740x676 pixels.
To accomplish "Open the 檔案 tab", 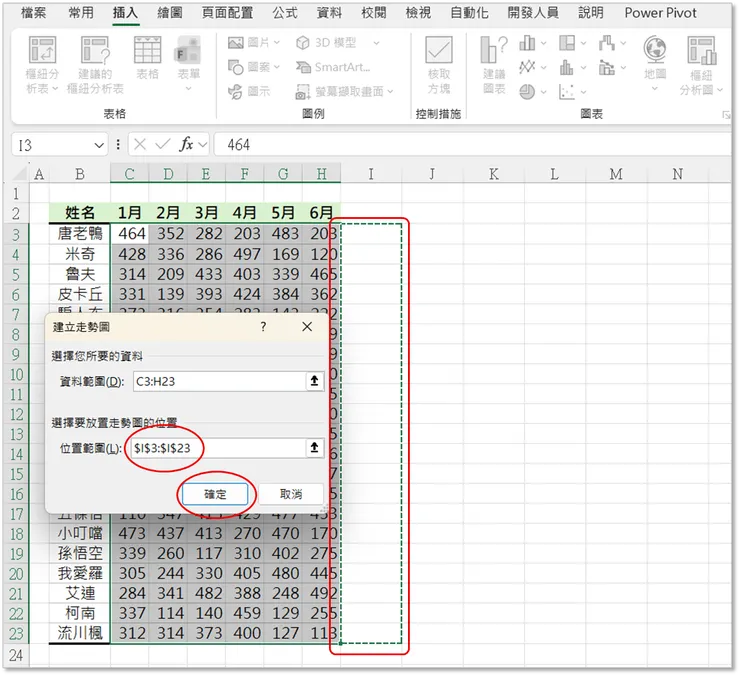I will click(x=34, y=13).
